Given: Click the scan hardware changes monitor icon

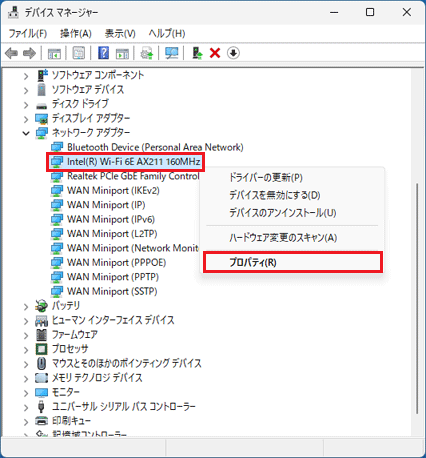Looking at the screenshot, I should [172, 53].
